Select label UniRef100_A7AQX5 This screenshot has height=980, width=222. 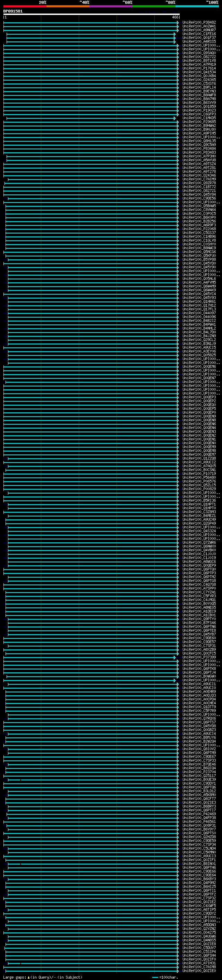pos(199,466)
